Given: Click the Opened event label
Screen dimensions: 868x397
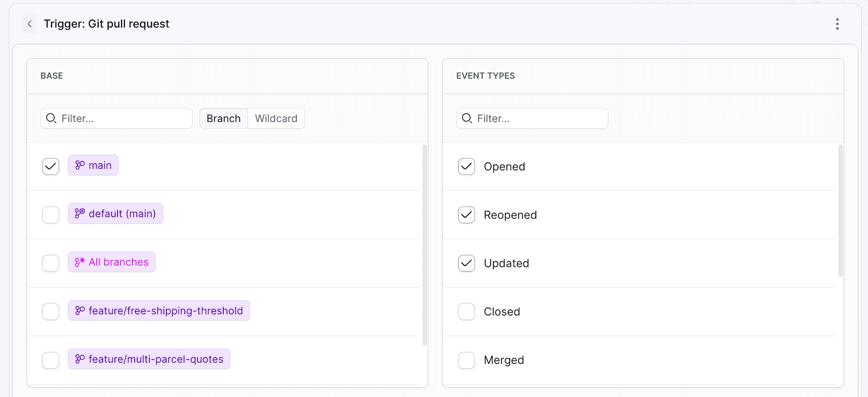Looking at the screenshot, I should (x=505, y=167).
